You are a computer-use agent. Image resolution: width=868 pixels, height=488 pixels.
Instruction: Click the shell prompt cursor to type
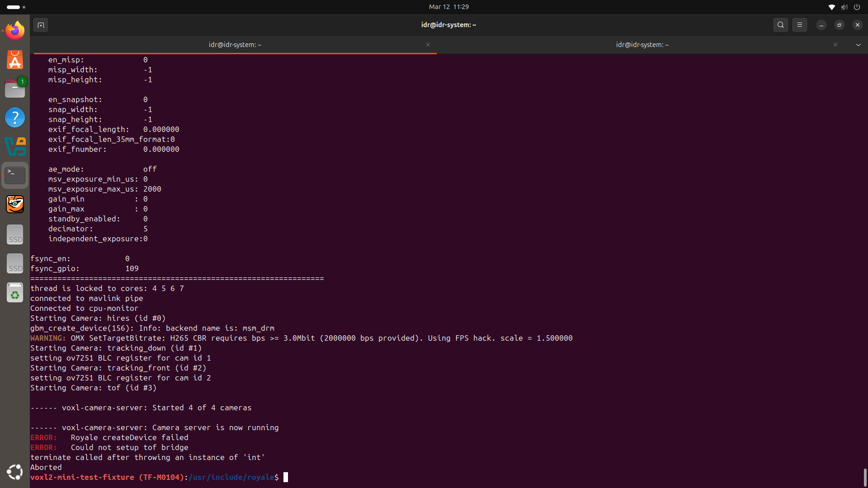pyautogui.click(x=286, y=477)
